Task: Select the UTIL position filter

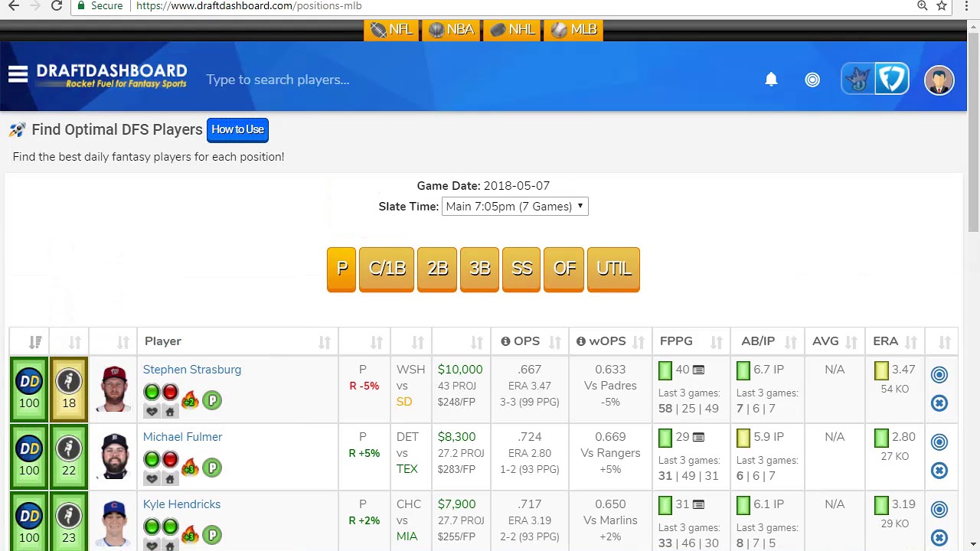Action: pos(613,269)
